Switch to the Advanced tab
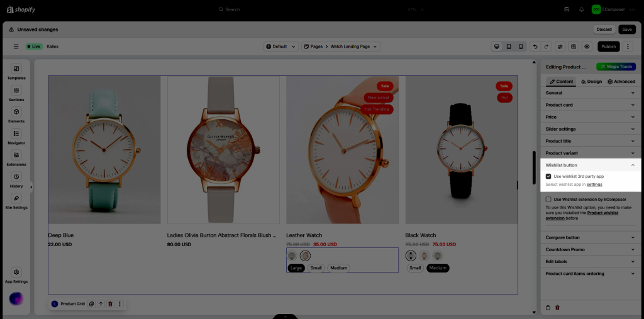 point(621,82)
